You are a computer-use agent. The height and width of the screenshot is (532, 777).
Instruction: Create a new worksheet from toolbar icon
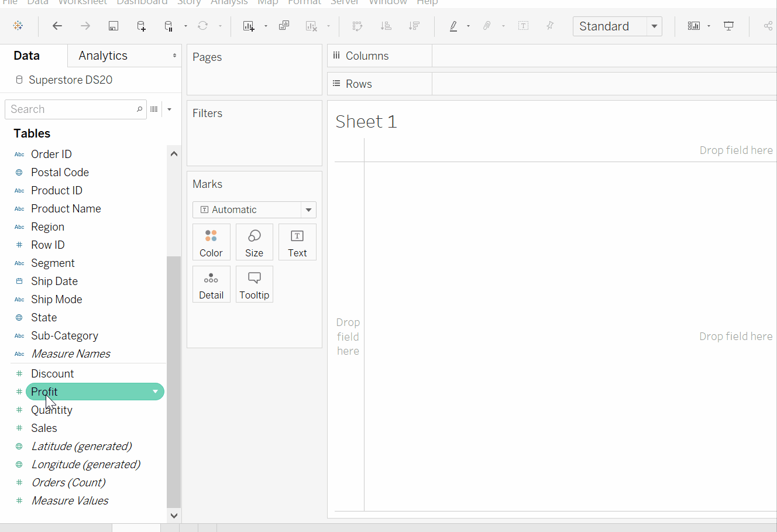[x=249, y=26]
